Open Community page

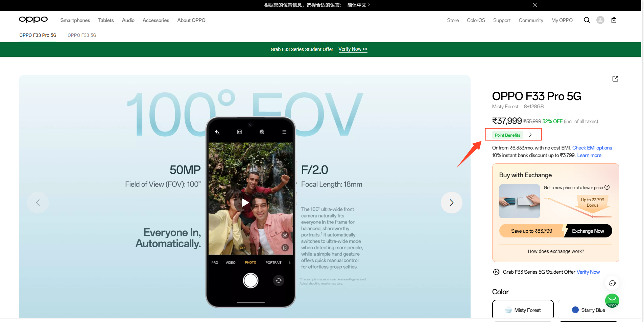click(531, 20)
